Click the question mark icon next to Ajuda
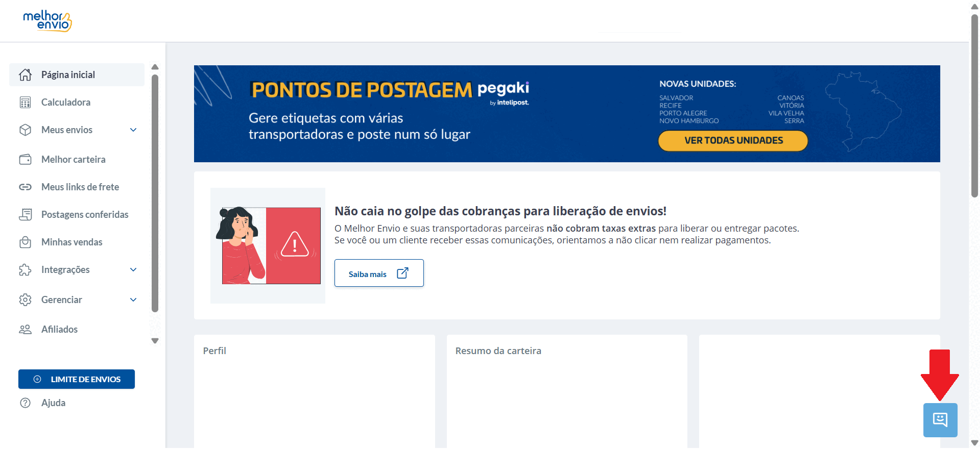 [x=25, y=403]
